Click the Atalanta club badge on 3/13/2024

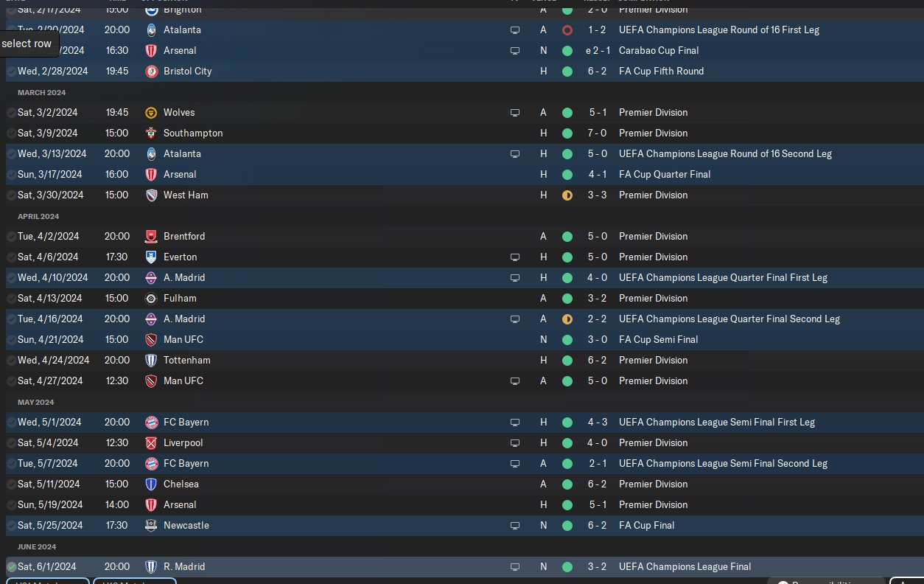click(x=151, y=154)
